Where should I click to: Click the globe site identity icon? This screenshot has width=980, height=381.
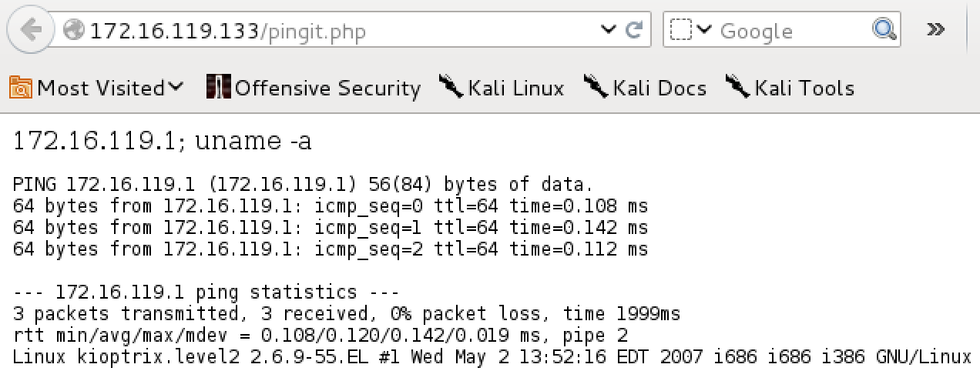point(74,31)
